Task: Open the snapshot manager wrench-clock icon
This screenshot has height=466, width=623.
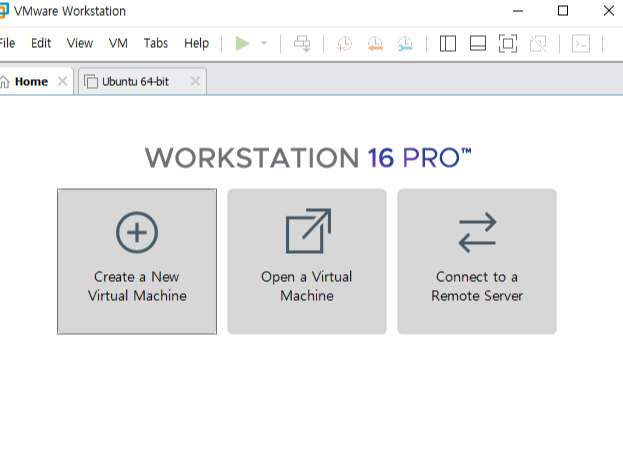Action: coord(405,43)
